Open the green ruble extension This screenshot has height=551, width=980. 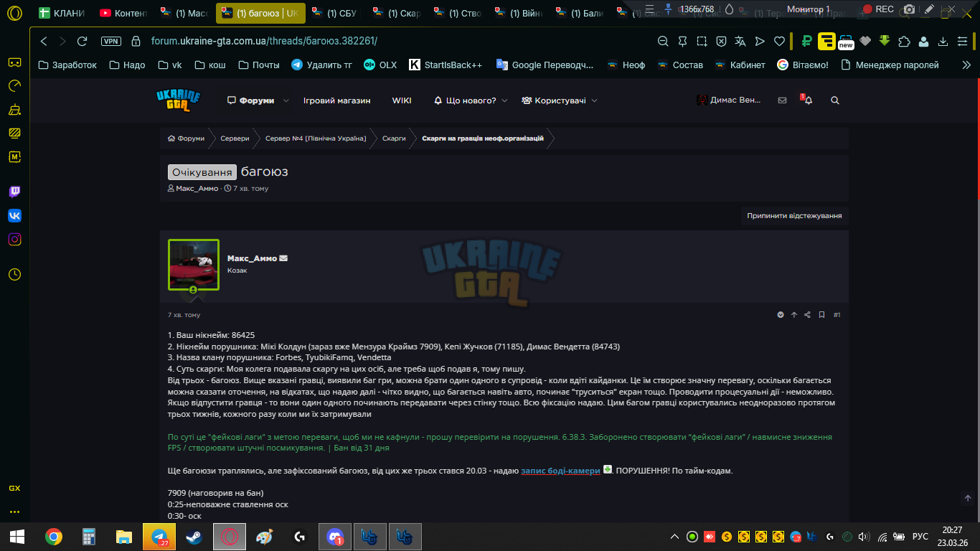click(806, 41)
